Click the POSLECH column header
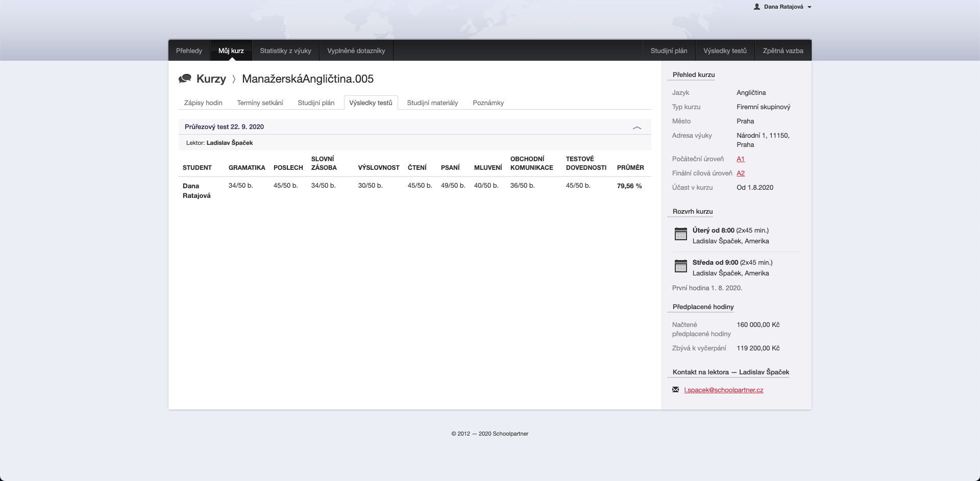 (288, 167)
